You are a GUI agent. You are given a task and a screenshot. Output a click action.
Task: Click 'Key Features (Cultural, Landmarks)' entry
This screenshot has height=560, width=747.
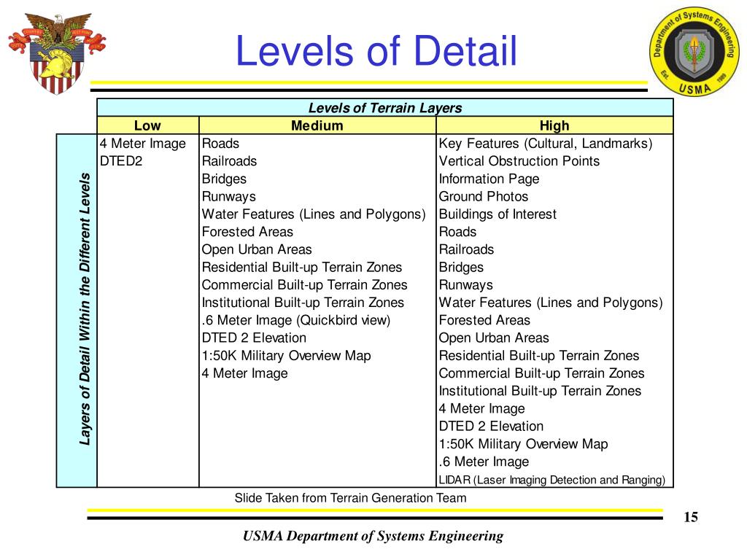[546, 144]
